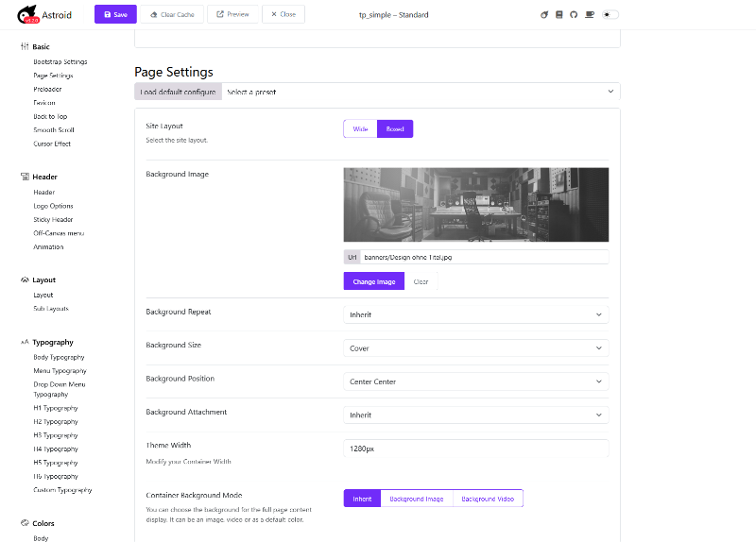Open Animation settings
756x542 pixels.
click(x=48, y=246)
